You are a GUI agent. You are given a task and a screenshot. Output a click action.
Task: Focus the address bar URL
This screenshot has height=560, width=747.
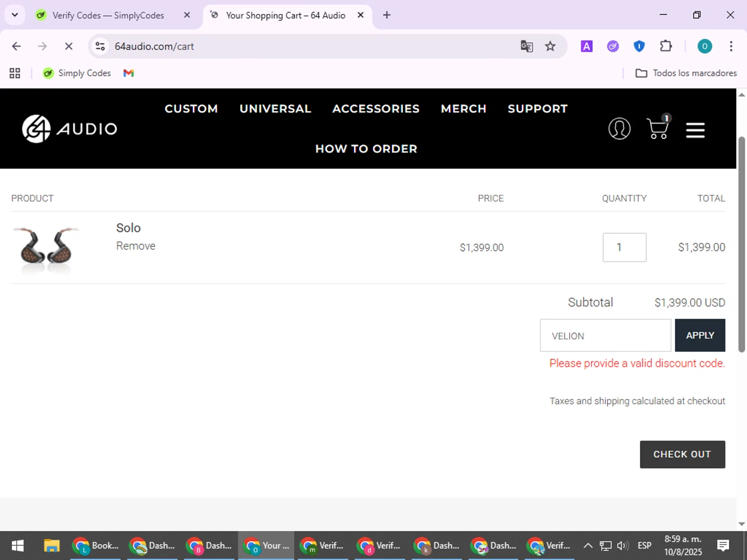(154, 46)
